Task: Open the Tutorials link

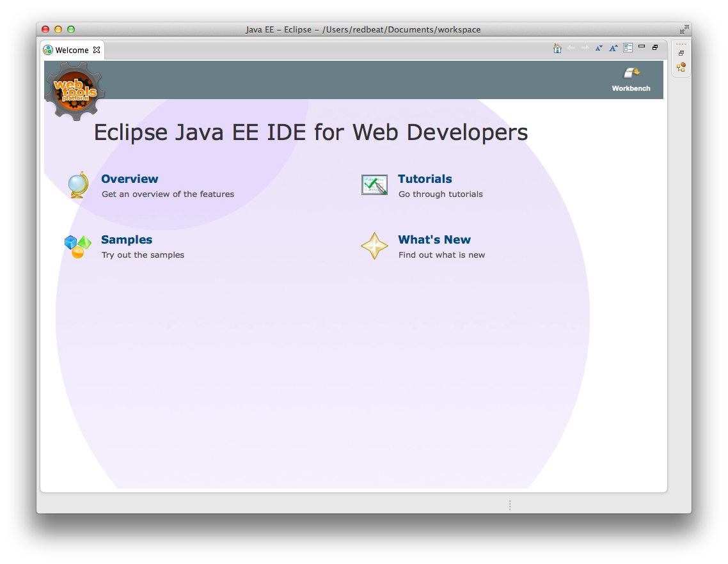Action: [425, 179]
